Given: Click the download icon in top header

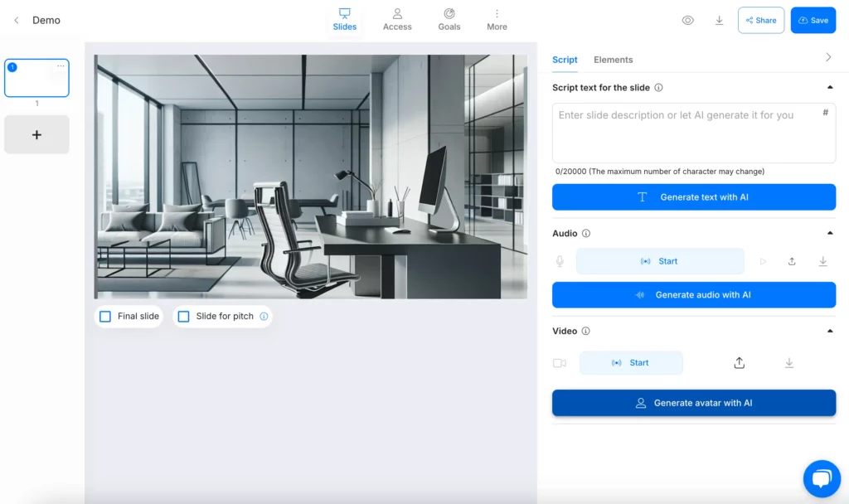Looking at the screenshot, I should (719, 20).
